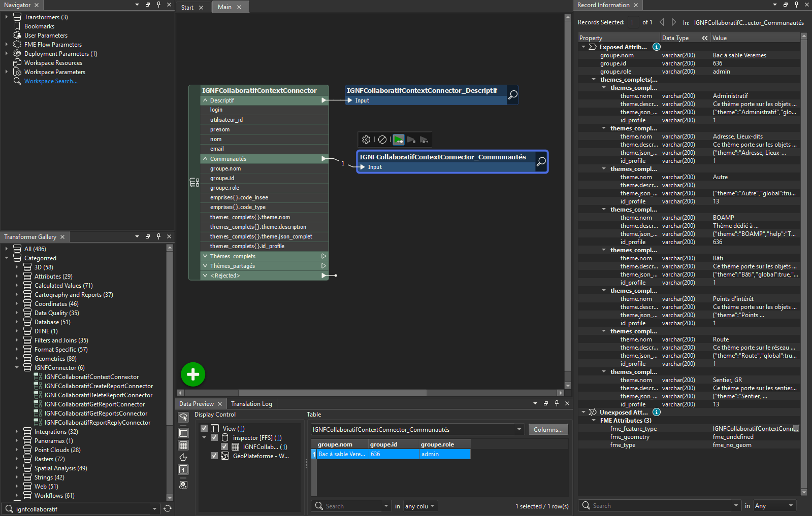Click the info icon next to Unexposed Attributes
812x516 pixels.
(x=656, y=412)
